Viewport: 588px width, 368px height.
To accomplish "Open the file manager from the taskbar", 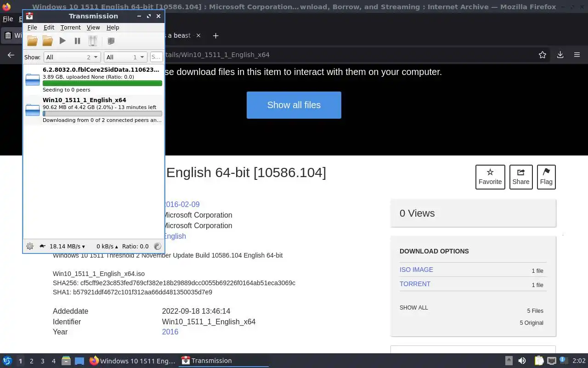I will tap(66, 361).
